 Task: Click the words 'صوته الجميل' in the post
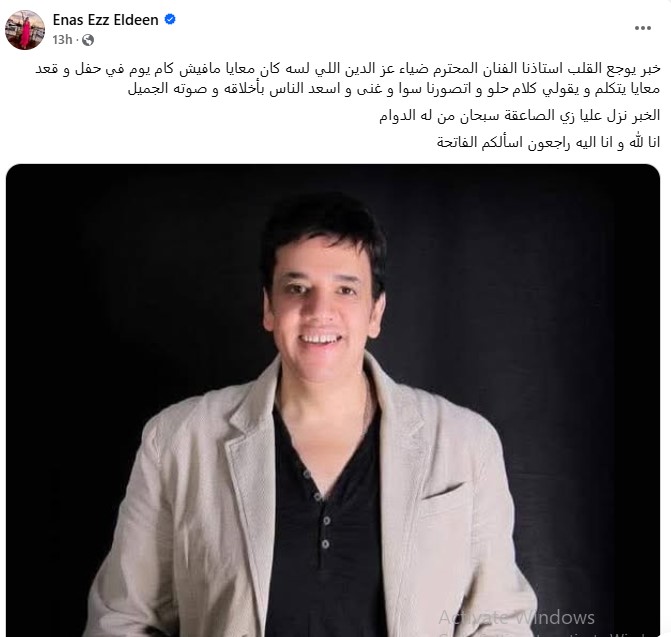tap(167, 89)
